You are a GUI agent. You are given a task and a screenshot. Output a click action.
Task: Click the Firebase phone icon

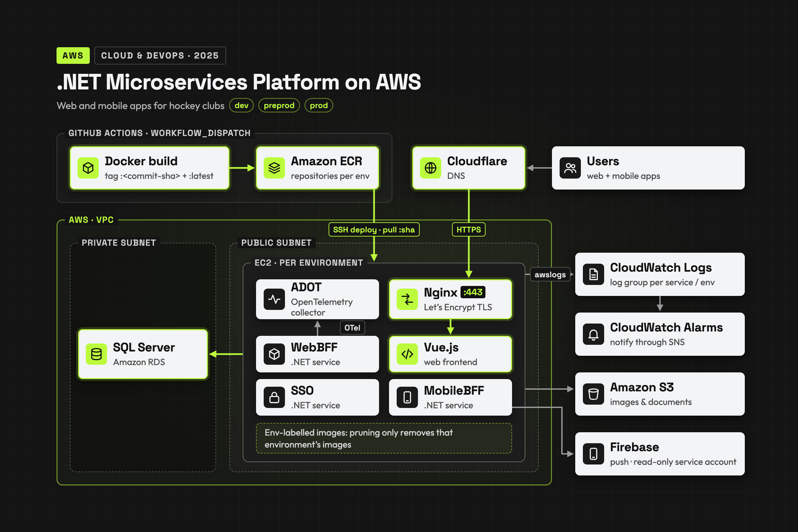pos(594,454)
